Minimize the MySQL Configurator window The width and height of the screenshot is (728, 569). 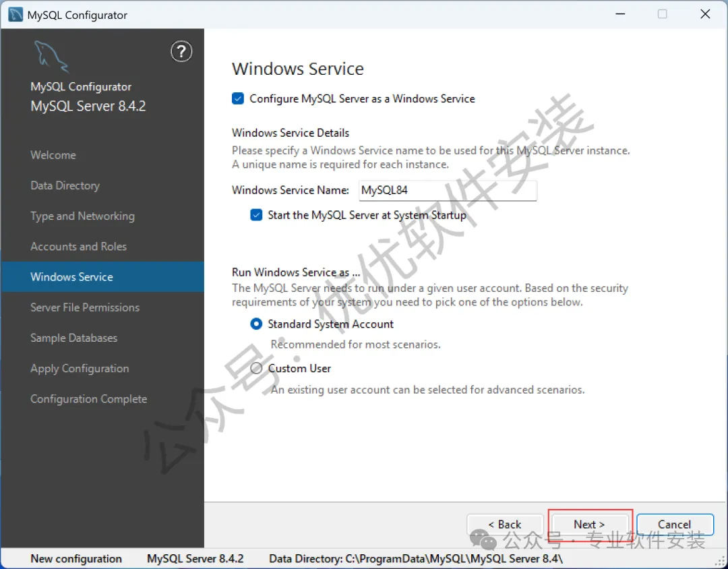point(620,14)
